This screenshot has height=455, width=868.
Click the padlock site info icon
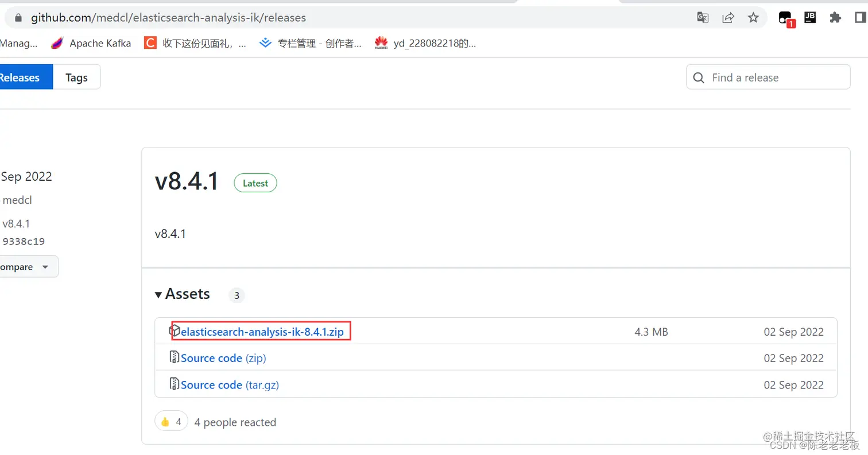tap(18, 18)
